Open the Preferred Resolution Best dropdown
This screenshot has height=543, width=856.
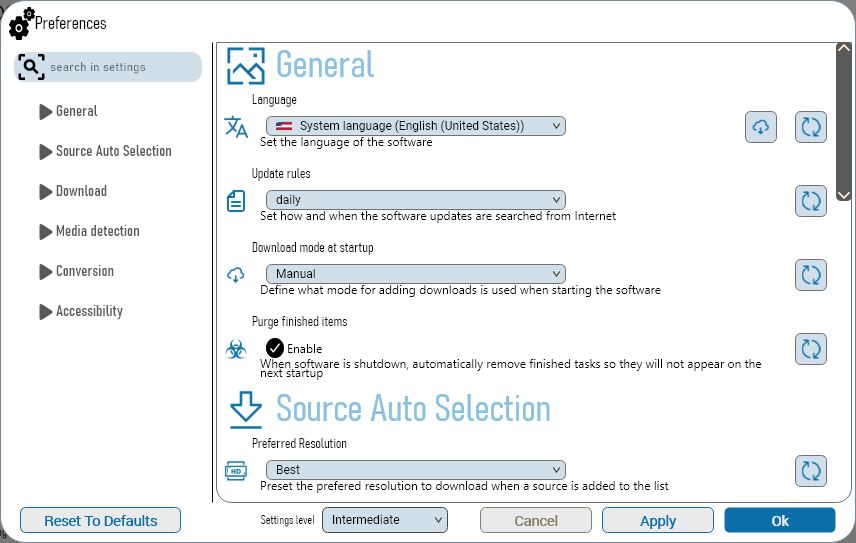pos(415,469)
